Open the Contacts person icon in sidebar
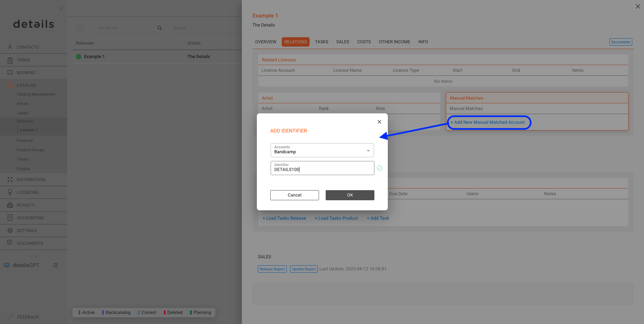This screenshot has height=324, width=644. pos(10,47)
